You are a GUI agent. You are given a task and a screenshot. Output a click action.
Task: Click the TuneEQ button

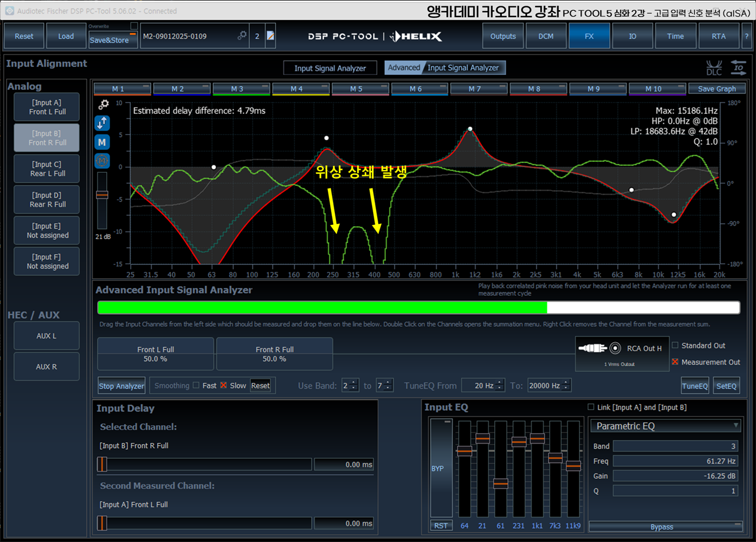(x=695, y=386)
